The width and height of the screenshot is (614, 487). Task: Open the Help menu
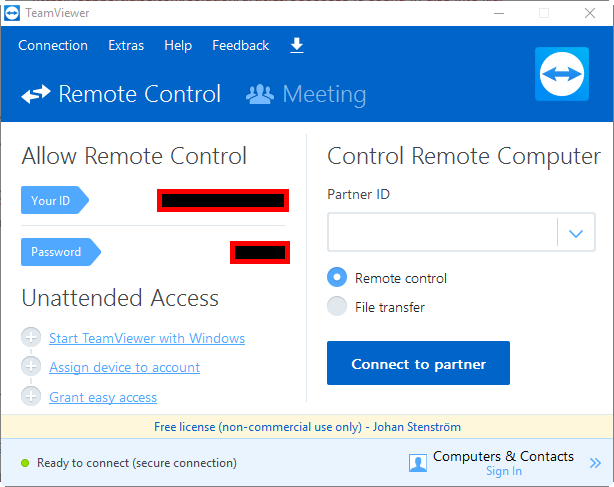(x=178, y=45)
